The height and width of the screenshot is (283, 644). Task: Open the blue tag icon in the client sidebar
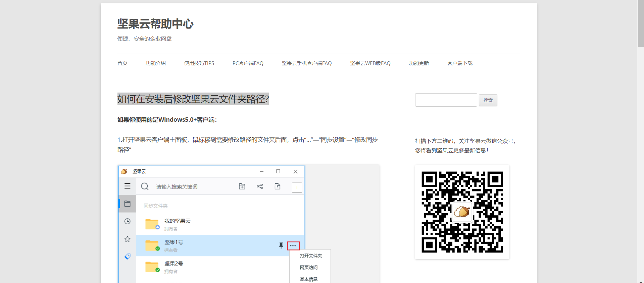(128, 257)
